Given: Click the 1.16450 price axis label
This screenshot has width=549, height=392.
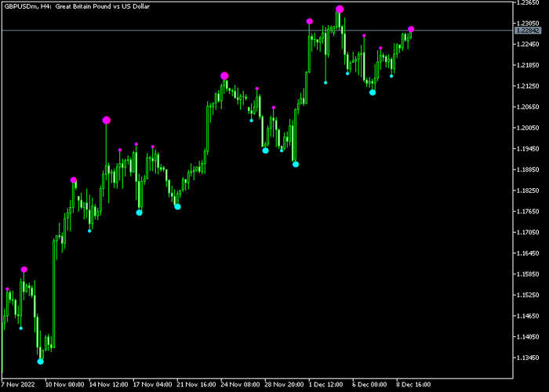Looking at the screenshot, I should [529, 253].
